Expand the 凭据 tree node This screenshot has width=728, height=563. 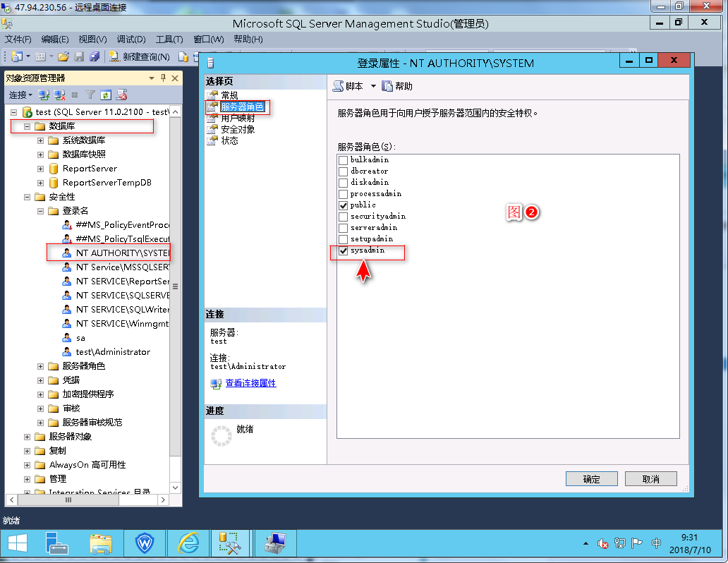tap(40, 380)
